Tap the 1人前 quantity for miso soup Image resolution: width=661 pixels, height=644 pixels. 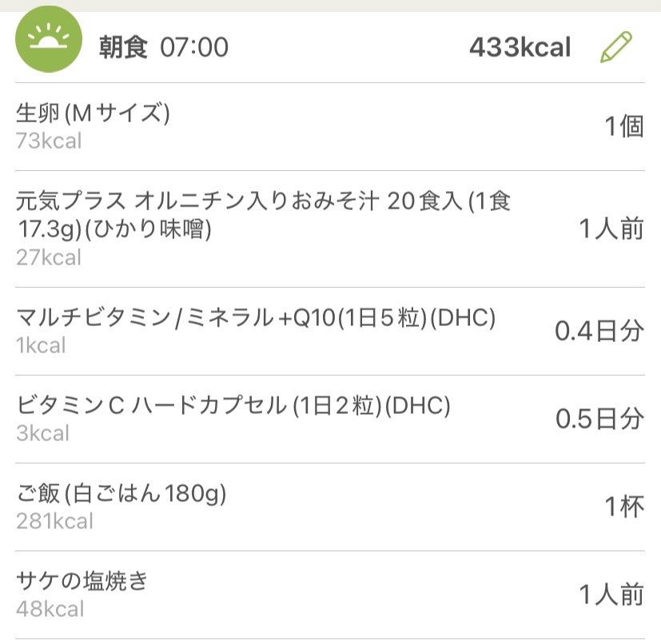point(611,229)
